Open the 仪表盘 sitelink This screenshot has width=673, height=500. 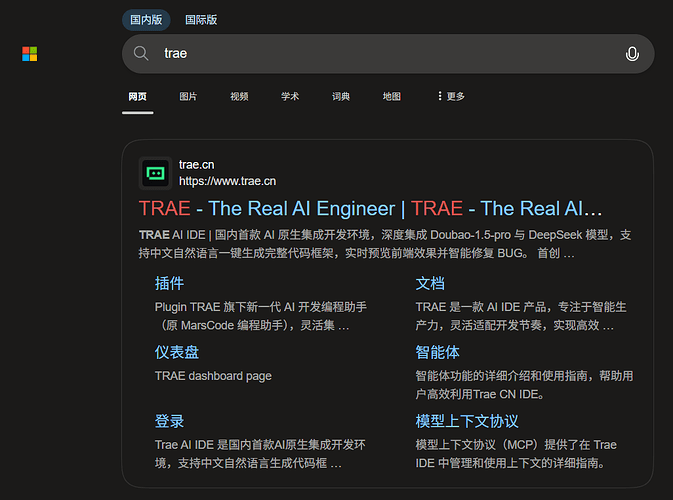click(176, 352)
